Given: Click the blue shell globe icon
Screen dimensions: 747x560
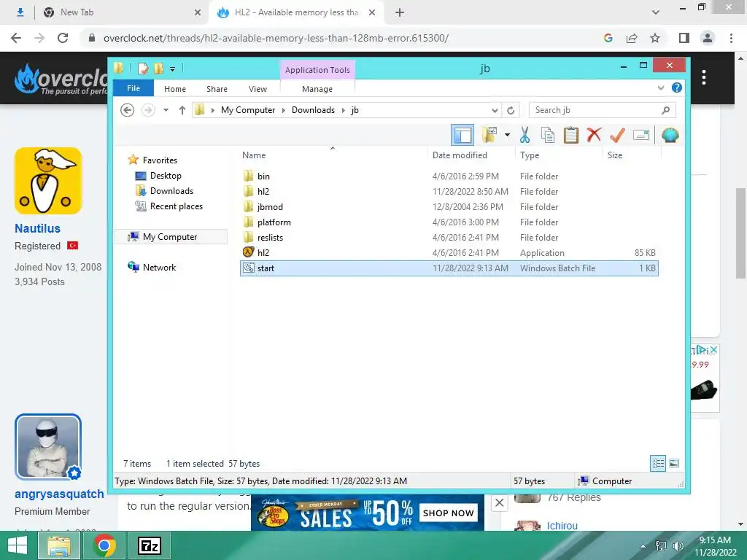Looking at the screenshot, I should (x=670, y=135).
